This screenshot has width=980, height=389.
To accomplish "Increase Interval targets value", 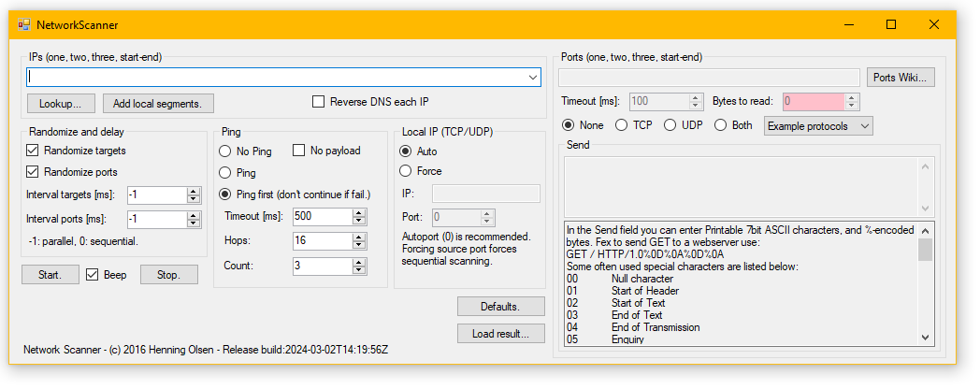I will click(195, 192).
